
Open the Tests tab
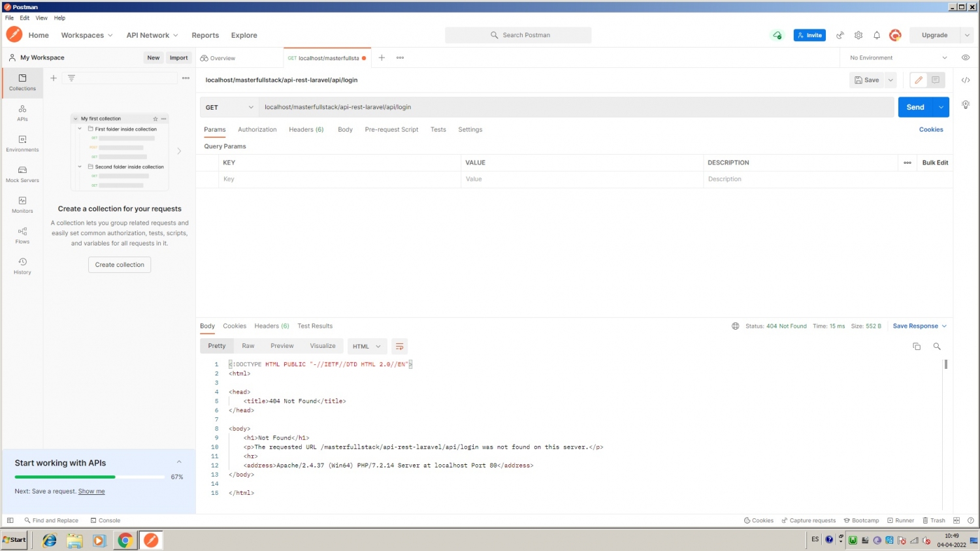coord(438,129)
